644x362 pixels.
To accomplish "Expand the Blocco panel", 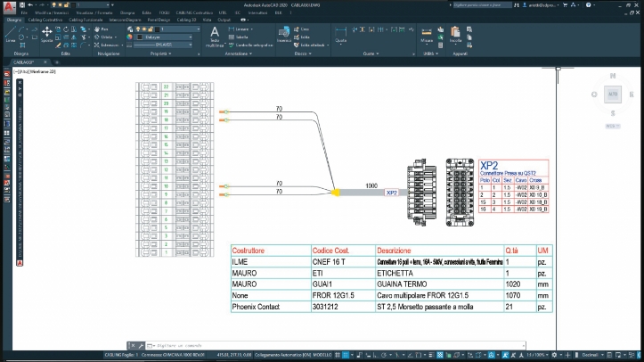I will coord(303,53).
